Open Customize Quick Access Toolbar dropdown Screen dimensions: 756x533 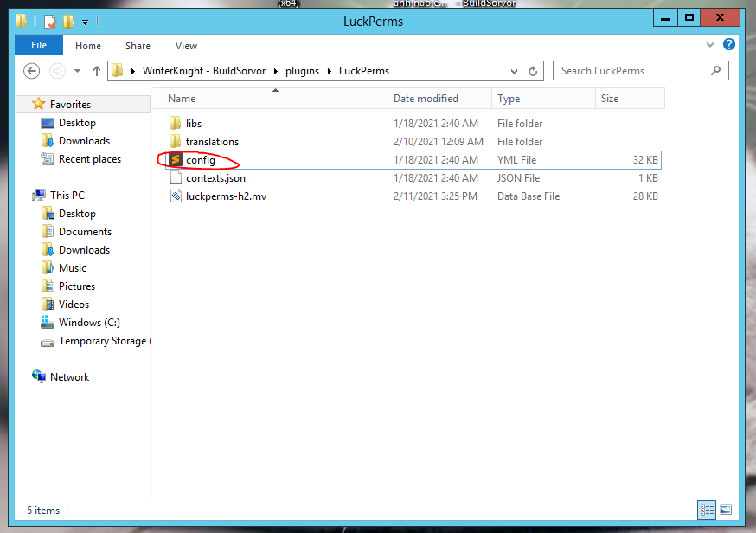[85, 22]
